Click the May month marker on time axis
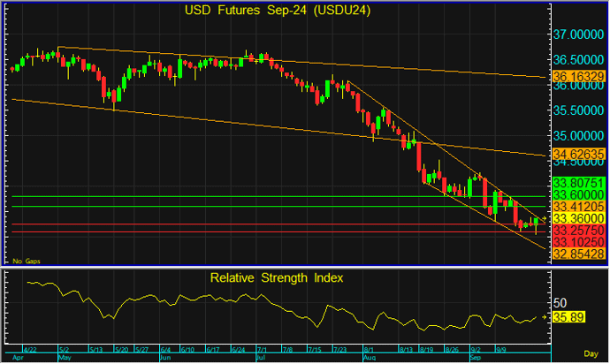The image size is (610, 364). pyautogui.click(x=63, y=360)
